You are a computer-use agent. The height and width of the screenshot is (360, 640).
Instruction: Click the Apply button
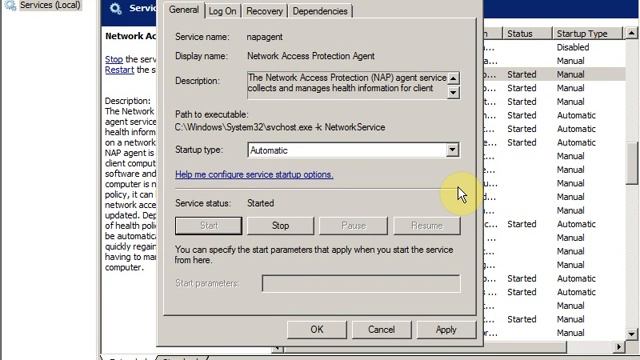point(446,330)
